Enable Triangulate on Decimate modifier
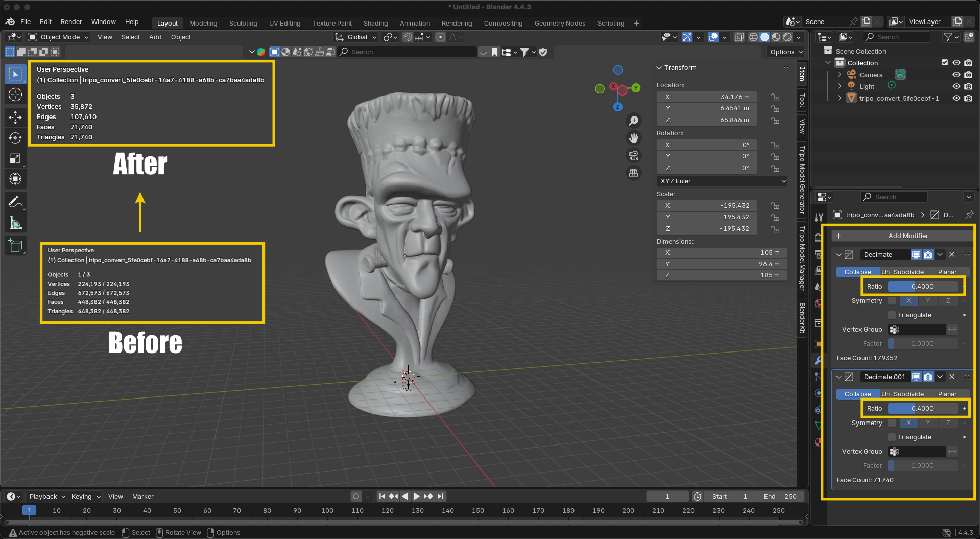Screen dimensions: 980x539 click(892, 315)
